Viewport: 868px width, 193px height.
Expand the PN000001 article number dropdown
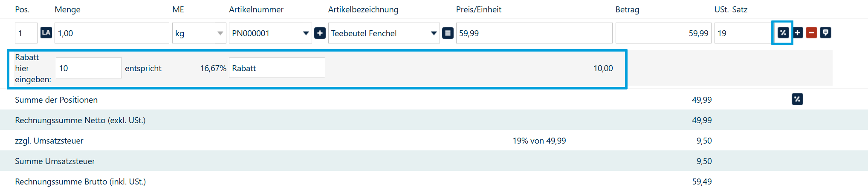tap(306, 33)
